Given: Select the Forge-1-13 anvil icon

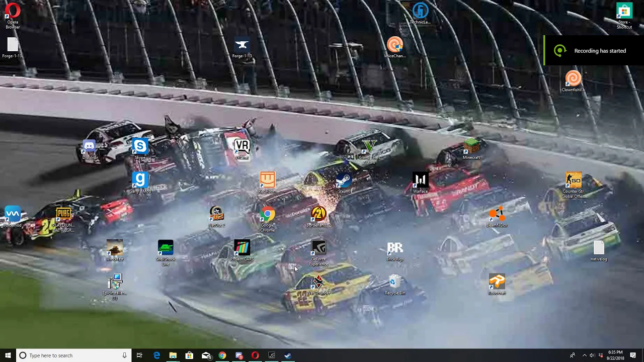Looking at the screenshot, I should click(x=242, y=47).
